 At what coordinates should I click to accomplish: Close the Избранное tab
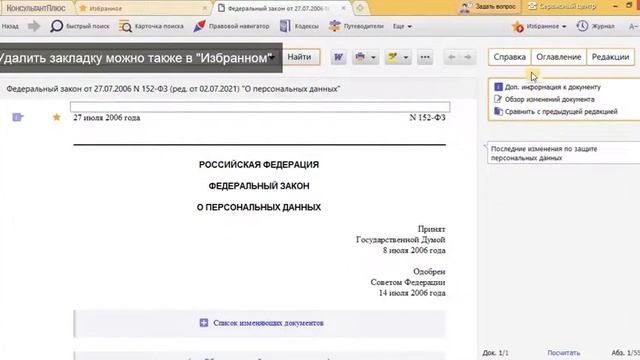pos(205,8)
